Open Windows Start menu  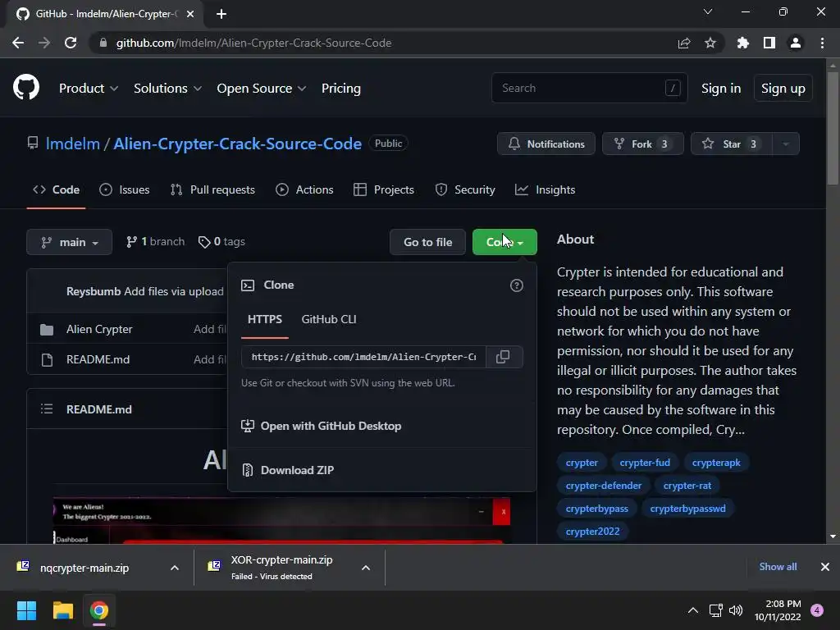[x=26, y=610]
